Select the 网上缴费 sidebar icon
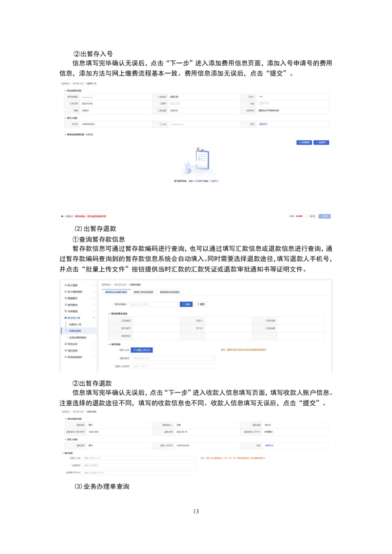The width and height of the screenshot is (392, 554). 65,285
